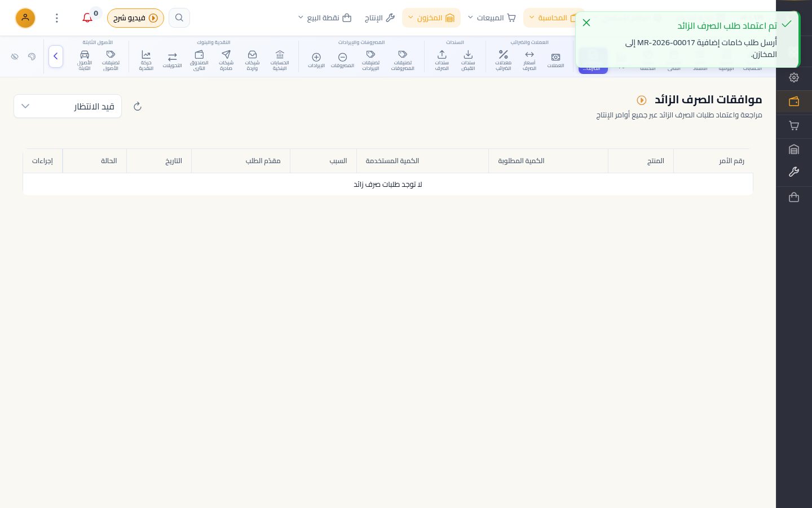
Task: Open the three-dot more options menu
Action: (57, 18)
